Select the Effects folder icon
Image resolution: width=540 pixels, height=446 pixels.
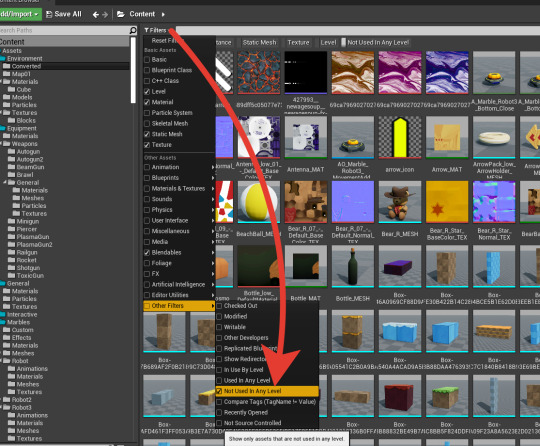point(7,337)
